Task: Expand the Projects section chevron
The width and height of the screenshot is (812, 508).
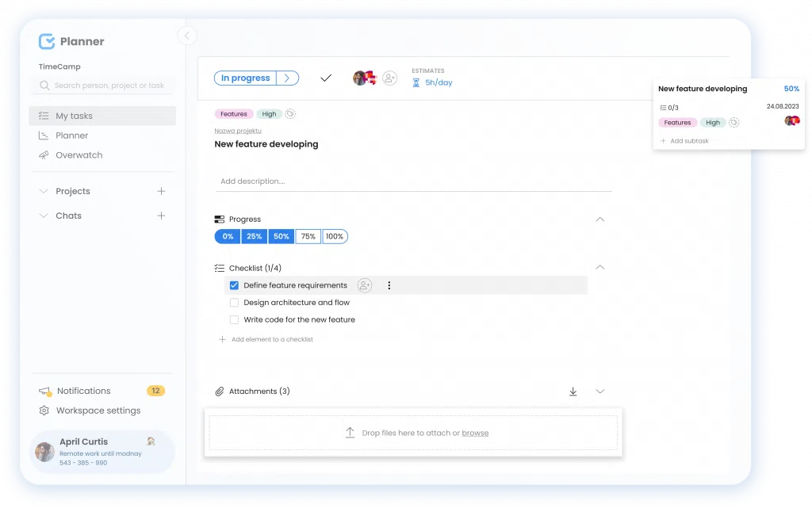Action: [44, 192]
